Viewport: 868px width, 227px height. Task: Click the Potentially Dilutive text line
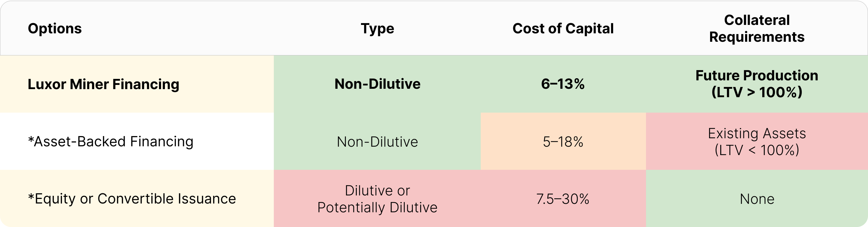click(377, 207)
